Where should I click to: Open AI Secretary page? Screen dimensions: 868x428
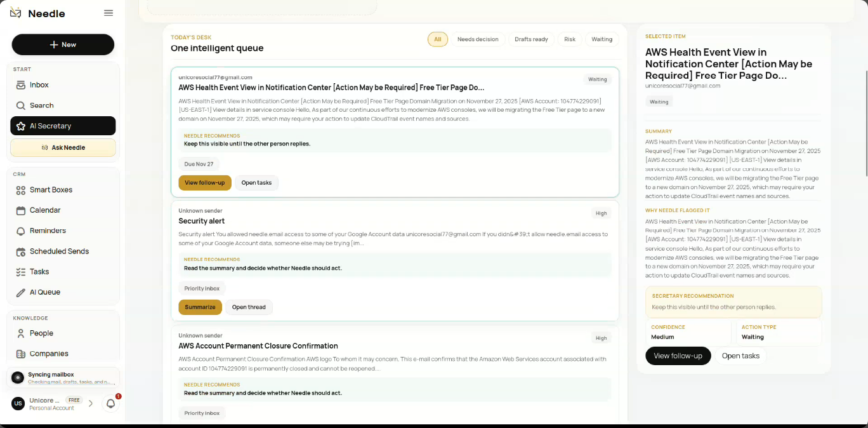63,126
